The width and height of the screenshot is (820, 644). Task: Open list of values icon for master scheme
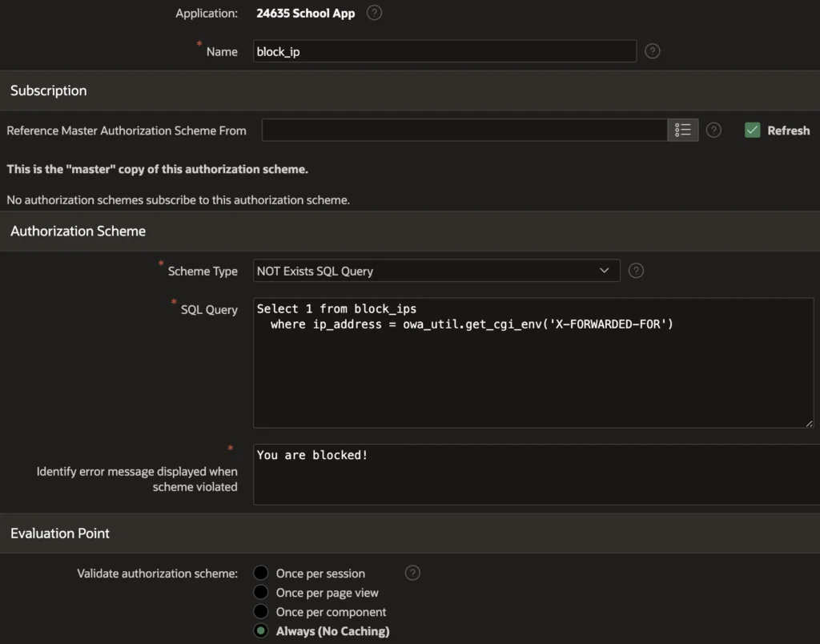pyautogui.click(x=682, y=131)
